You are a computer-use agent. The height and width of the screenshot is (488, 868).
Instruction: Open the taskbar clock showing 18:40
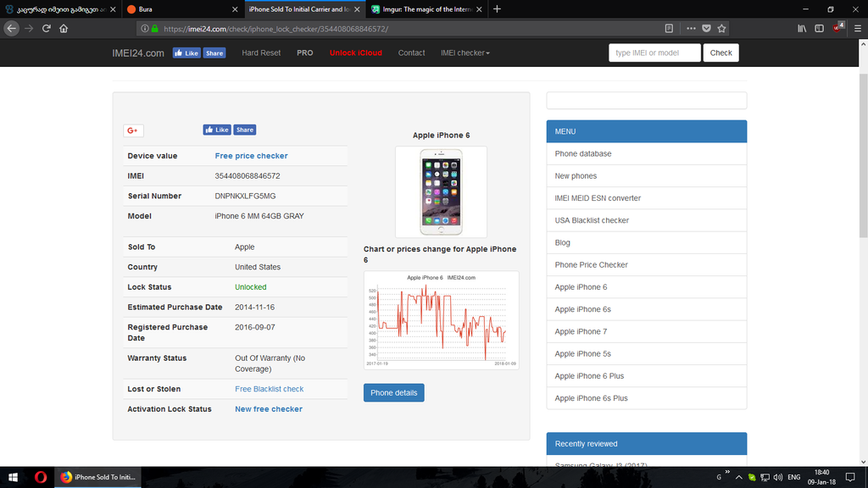tap(821, 477)
